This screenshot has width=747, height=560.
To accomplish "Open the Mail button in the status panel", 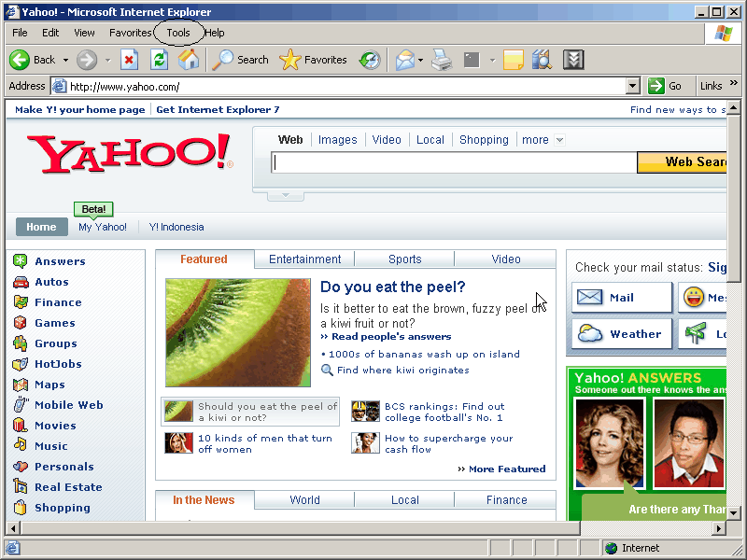I will coord(622,298).
